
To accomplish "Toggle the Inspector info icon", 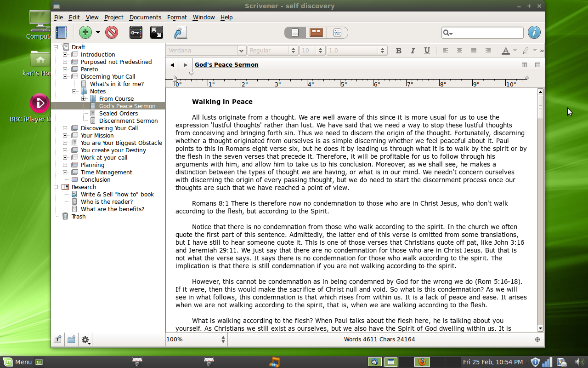I will click(x=534, y=32).
